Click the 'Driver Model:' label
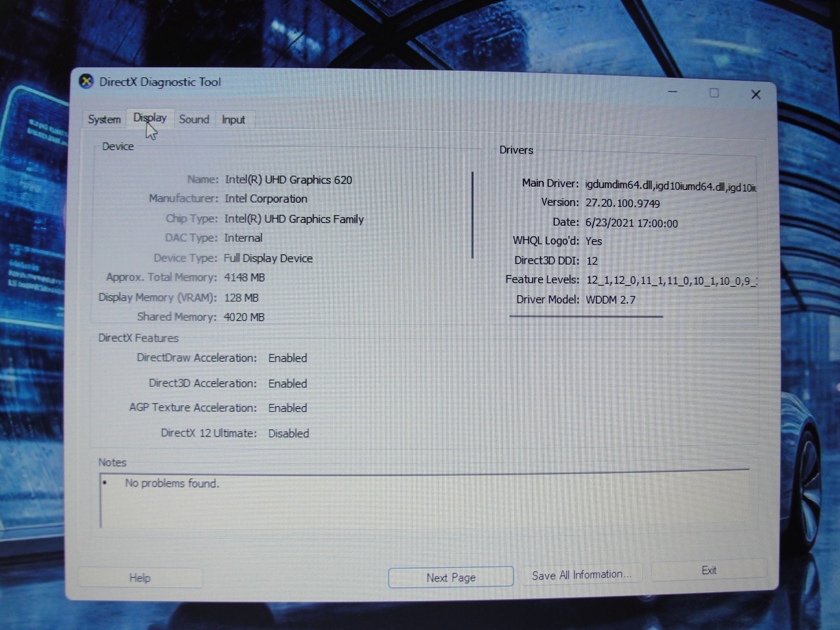The width and height of the screenshot is (840, 630). 548,299
